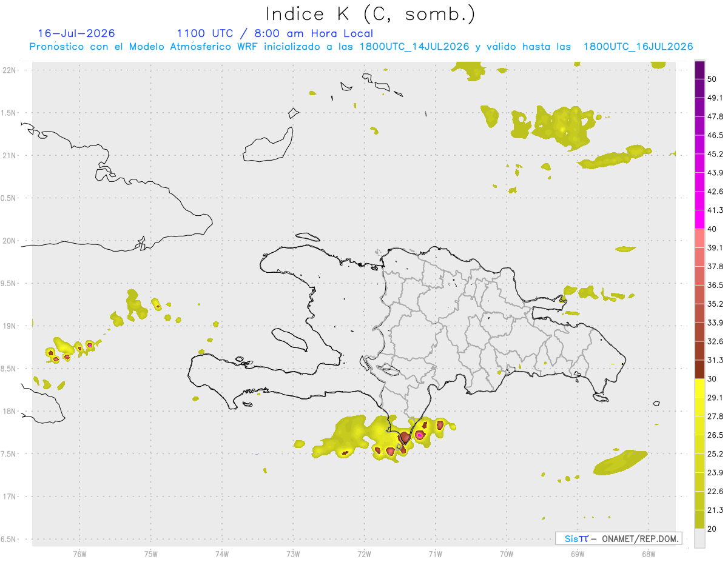Click the 74W longitude label

pos(221,554)
